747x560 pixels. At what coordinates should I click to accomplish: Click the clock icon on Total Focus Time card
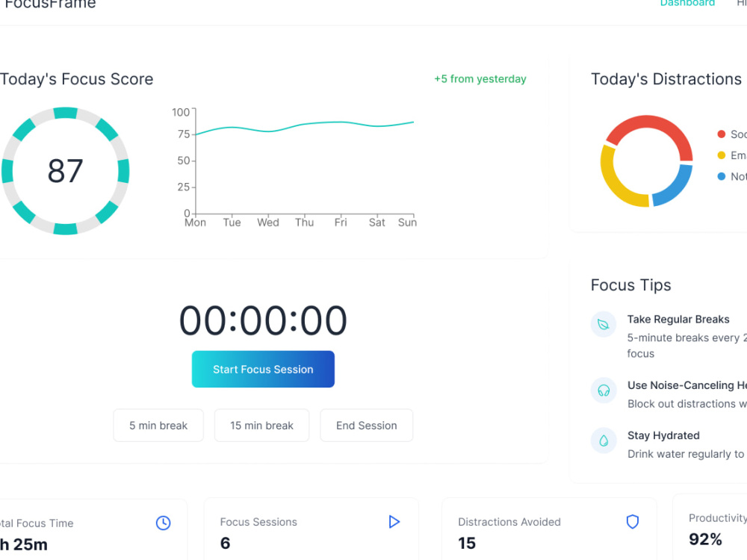(164, 523)
